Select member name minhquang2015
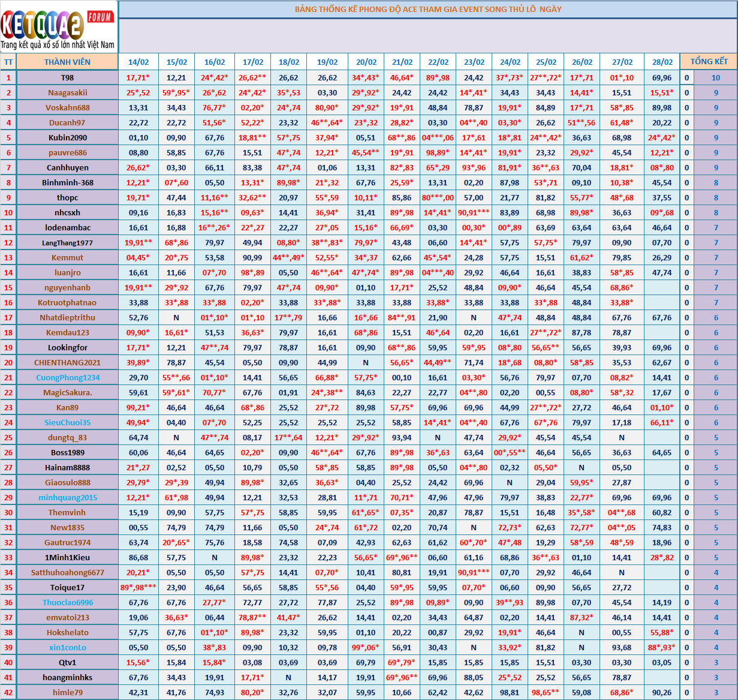The image size is (738, 700). (x=67, y=497)
